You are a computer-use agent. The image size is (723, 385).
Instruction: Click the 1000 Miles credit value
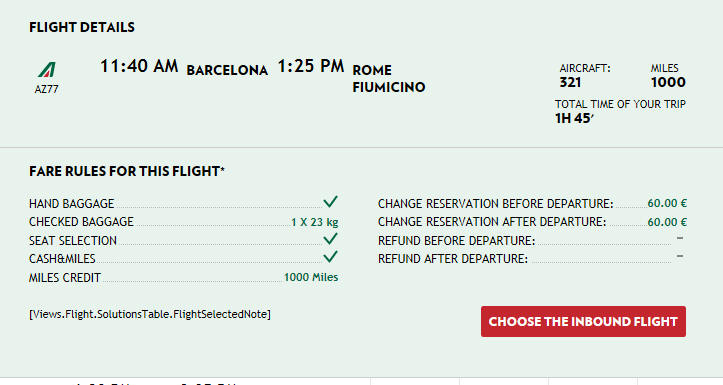[x=311, y=277]
